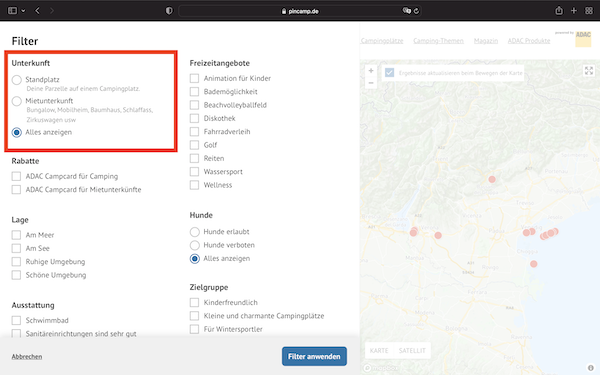Tick the Beachvolleyballfeld checkbox
The height and width of the screenshot is (375, 600).
click(194, 105)
